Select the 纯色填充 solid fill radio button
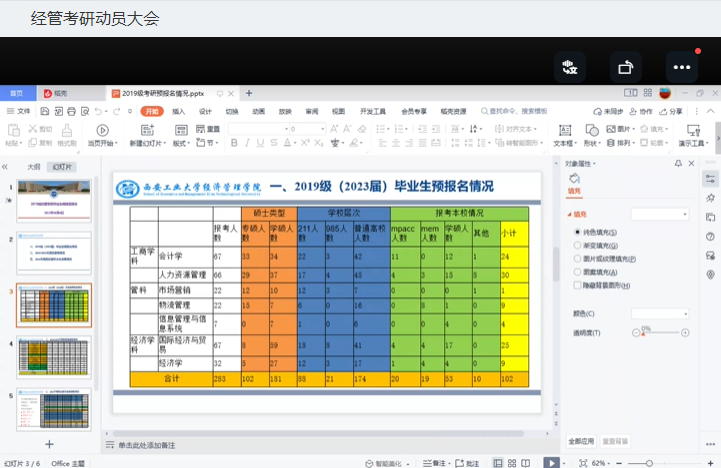Screen dimensions: 721x468 (x=578, y=232)
